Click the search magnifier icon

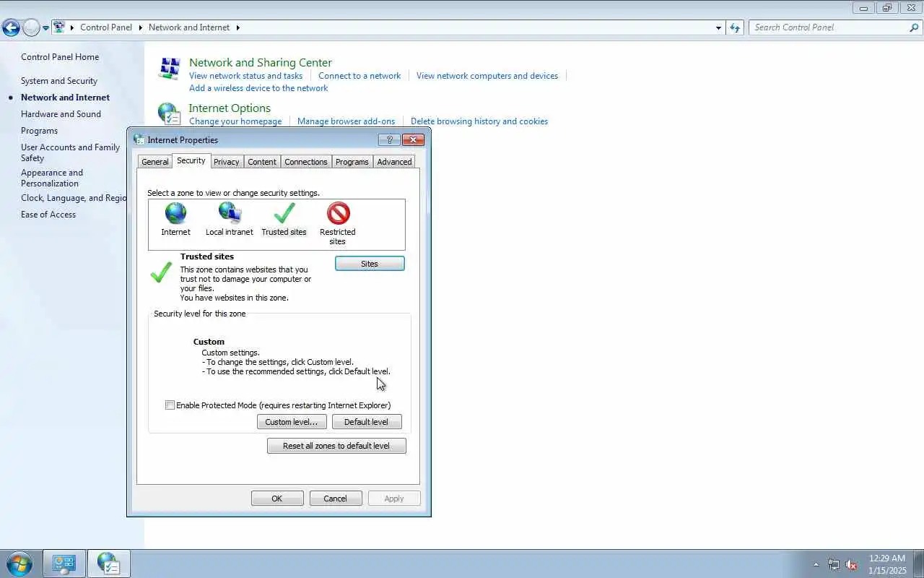pyautogui.click(x=914, y=27)
